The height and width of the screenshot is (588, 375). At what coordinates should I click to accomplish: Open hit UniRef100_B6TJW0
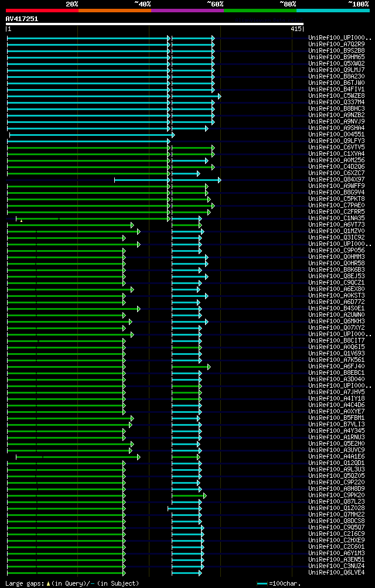click(336, 83)
